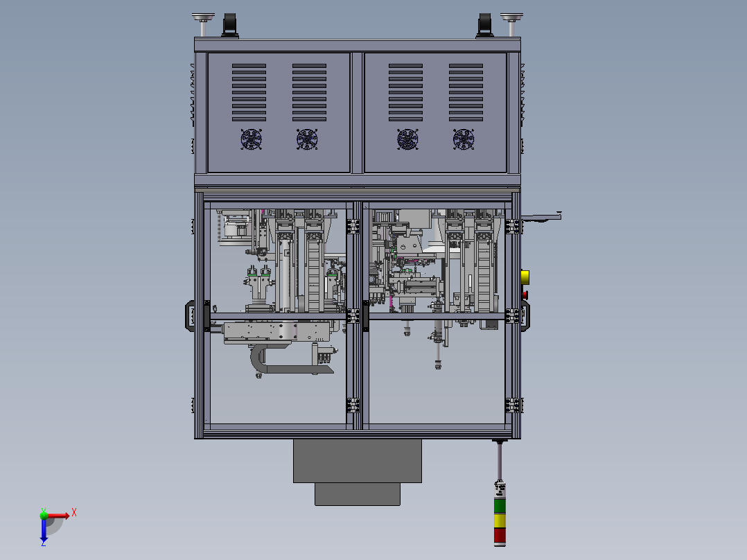The width and height of the screenshot is (747, 560).
Task: Select the small red button below the yellow button
Action: [x=525, y=295]
